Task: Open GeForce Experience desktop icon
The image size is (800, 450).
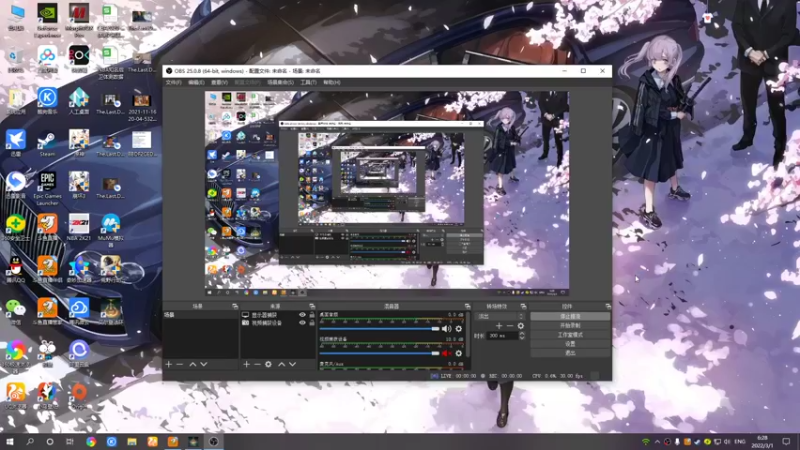Action: [x=47, y=20]
